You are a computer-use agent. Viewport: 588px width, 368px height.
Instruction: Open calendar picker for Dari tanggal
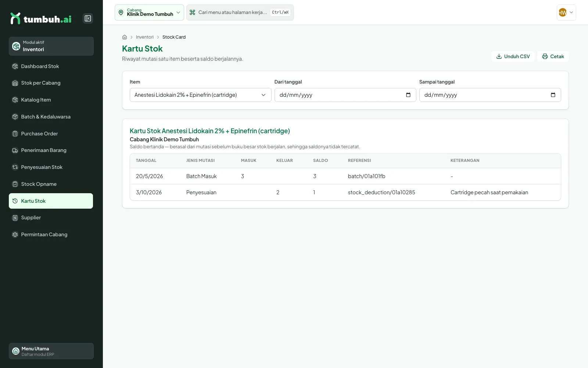click(x=408, y=95)
